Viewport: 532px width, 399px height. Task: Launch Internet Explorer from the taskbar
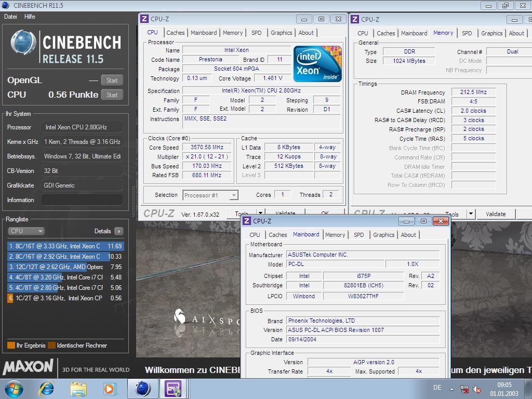(x=46, y=389)
